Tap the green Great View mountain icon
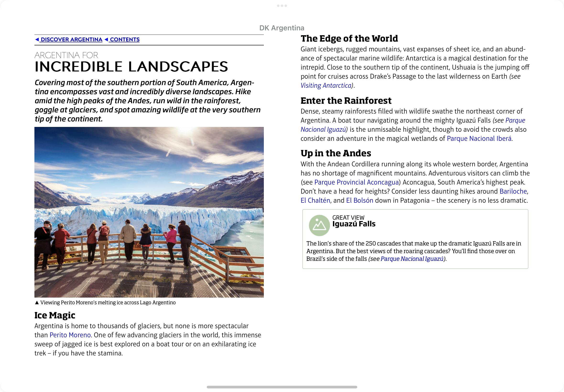The image size is (564, 392). click(319, 225)
